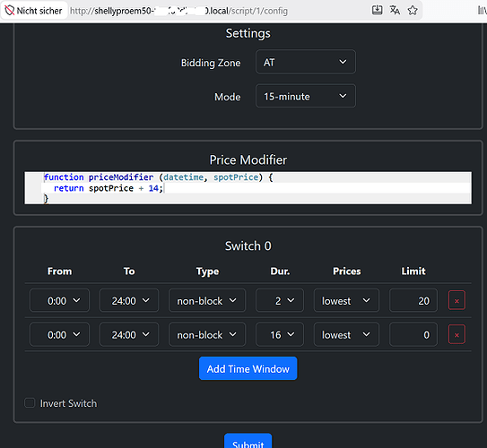Click the 'Nicht sicher' security warning icon
The image size is (487, 448).
click(10, 11)
